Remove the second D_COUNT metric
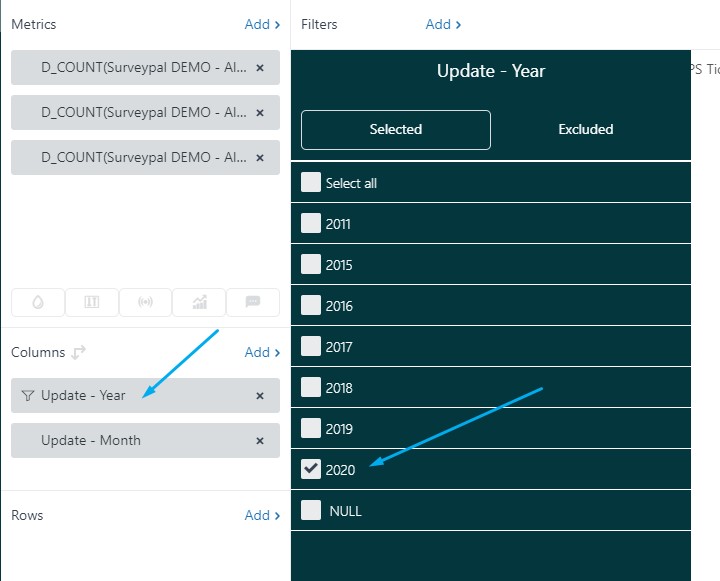Viewport: 720px width, 581px height. click(x=260, y=113)
